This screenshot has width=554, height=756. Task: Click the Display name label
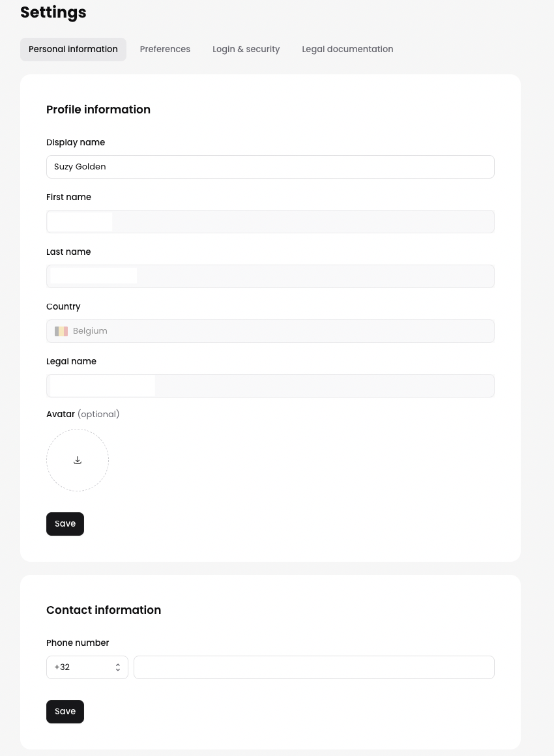click(x=76, y=143)
